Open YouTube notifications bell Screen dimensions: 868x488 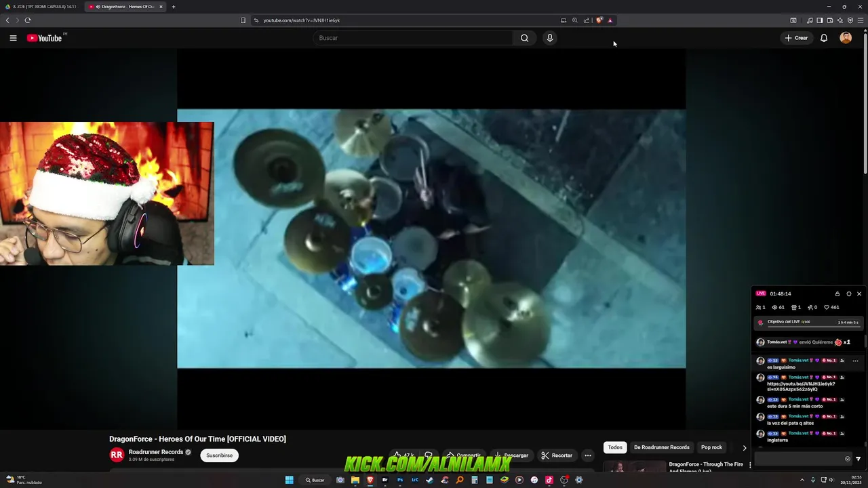point(824,38)
